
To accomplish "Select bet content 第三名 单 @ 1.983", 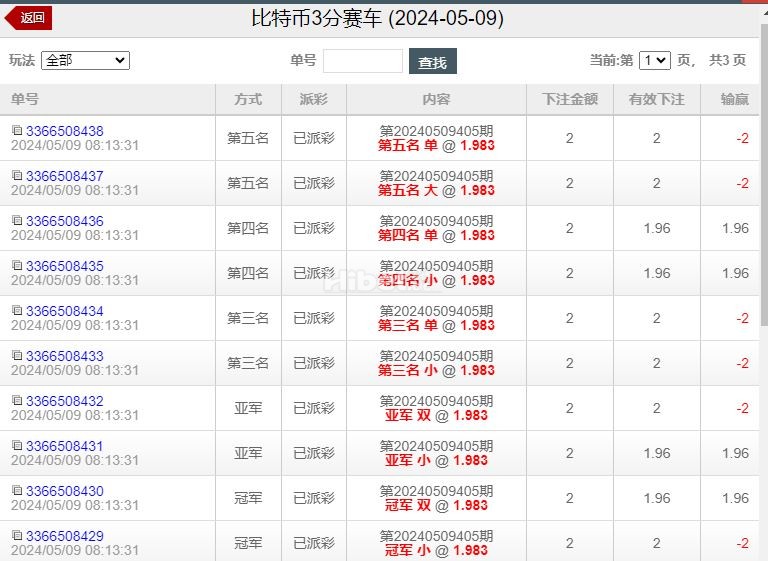I will (x=436, y=325).
